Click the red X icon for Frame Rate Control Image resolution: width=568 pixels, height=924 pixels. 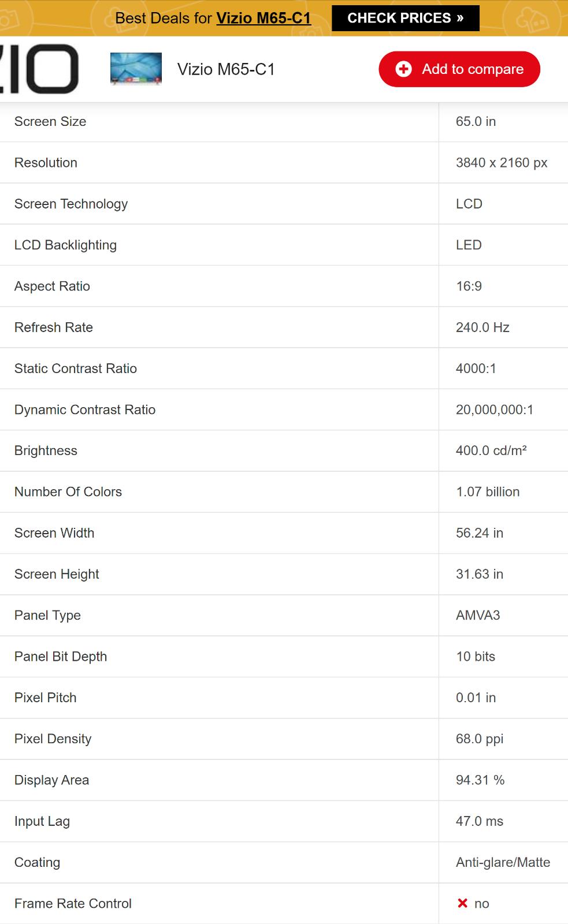[462, 903]
